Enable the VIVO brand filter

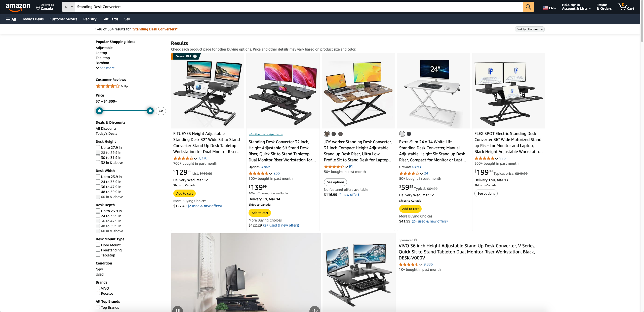98,288
